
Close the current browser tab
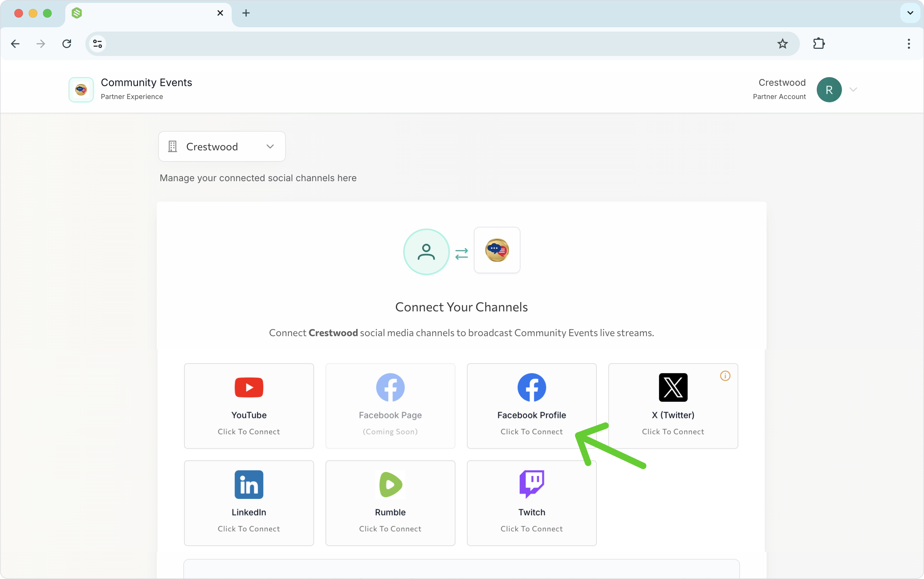pos(220,13)
